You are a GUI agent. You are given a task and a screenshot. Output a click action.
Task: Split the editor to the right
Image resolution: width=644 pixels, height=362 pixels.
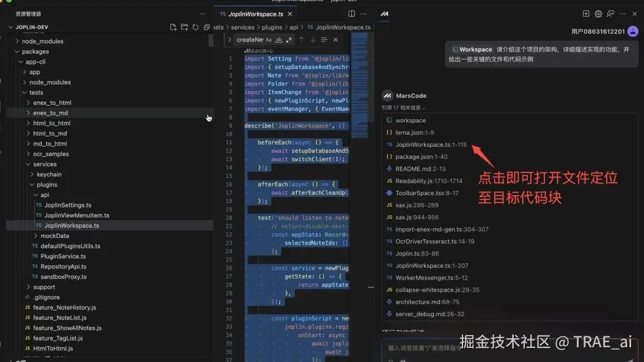(351, 14)
